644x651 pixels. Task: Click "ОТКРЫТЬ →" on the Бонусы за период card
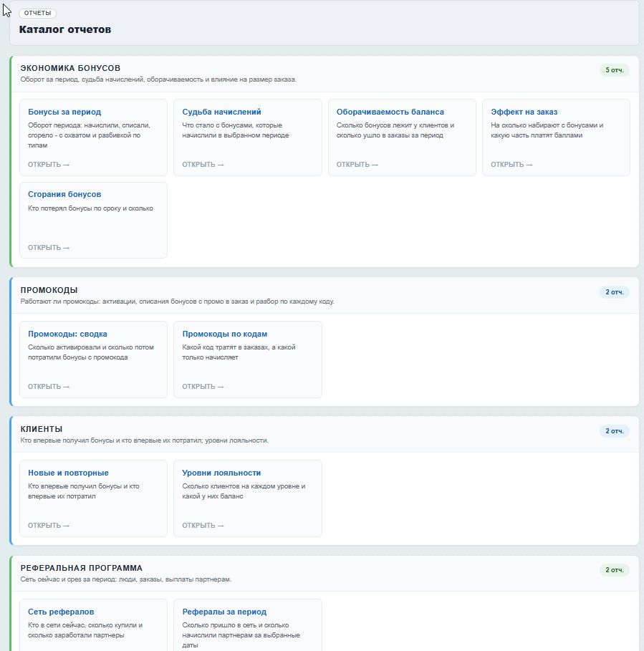[x=49, y=165]
